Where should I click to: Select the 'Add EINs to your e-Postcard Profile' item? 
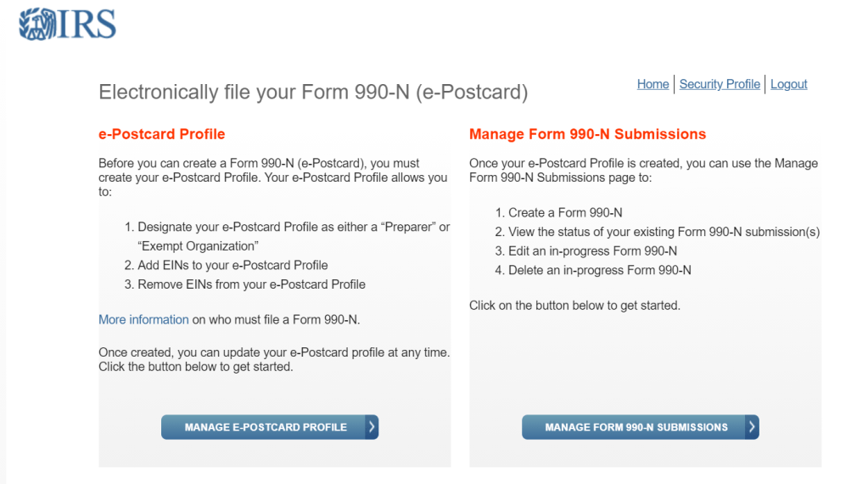point(232,265)
